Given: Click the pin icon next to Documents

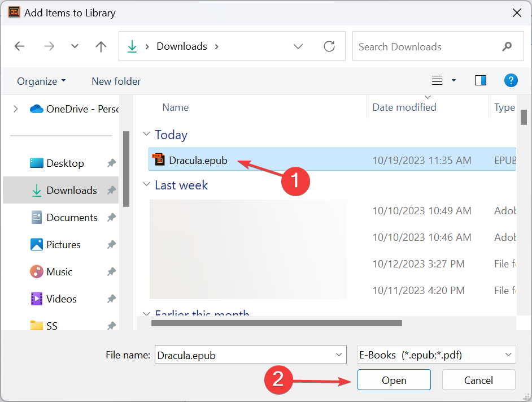Looking at the screenshot, I should point(111,218).
